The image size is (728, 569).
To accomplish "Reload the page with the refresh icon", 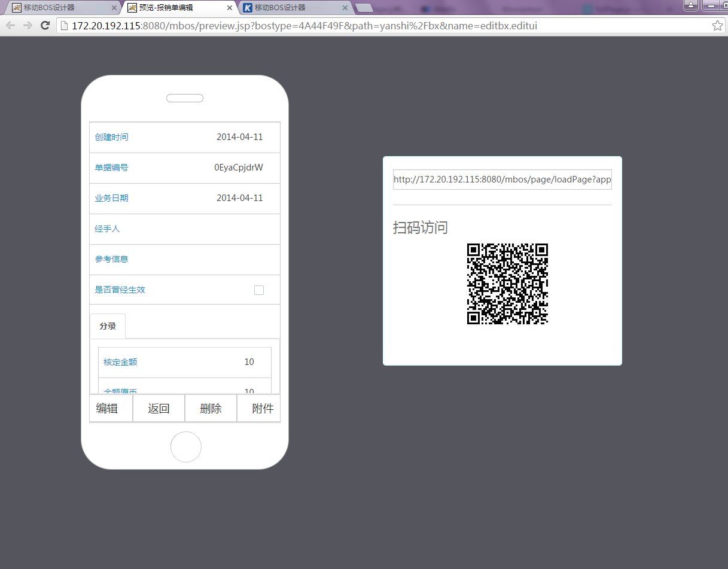I will pyautogui.click(x=45, y=25).
